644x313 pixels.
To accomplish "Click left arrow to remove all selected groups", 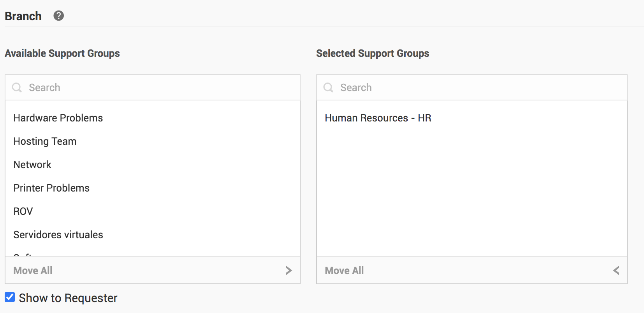I will point(616,271).
